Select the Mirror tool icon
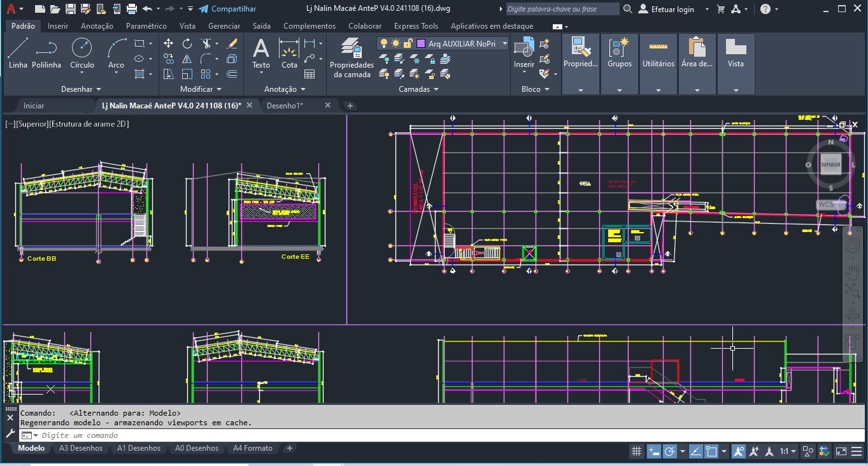Screen dimensions: 868x466 pyautogui.click(x=187, y=59)
